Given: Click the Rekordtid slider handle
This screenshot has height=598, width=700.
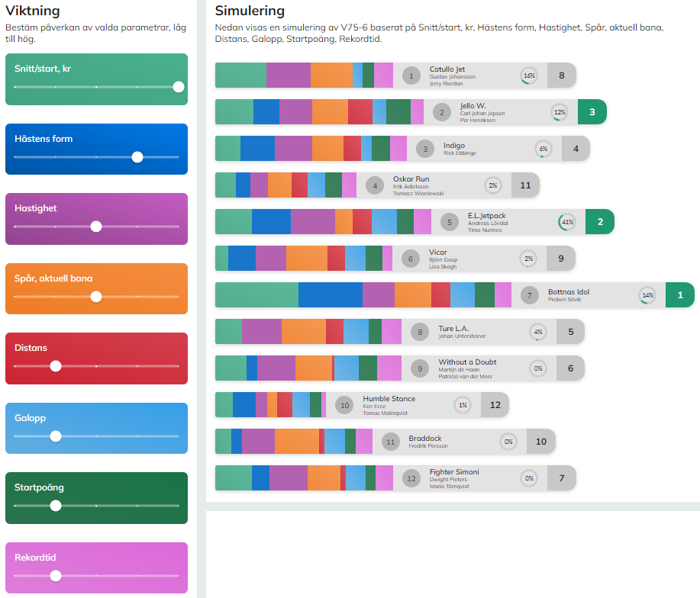Looking at the screenshot, I should 56,576.
